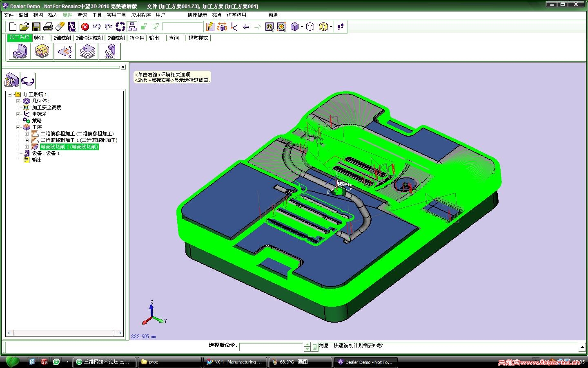Click the previous view left arrow
The width and height of the screenshot is (588, 368).
point(246,27)
